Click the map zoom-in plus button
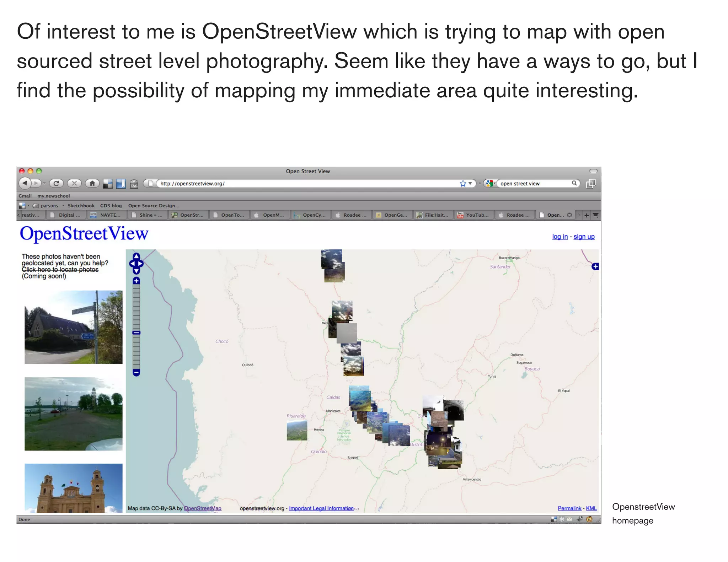 (x=136, y=281)
